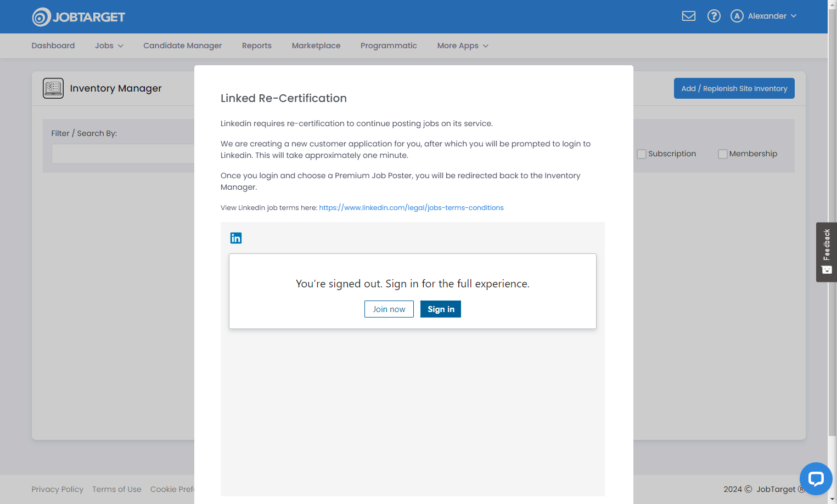Click Add / Replenish Site Inventory button
The height and width of the screenshot is (504, 837).
point(734,88)
